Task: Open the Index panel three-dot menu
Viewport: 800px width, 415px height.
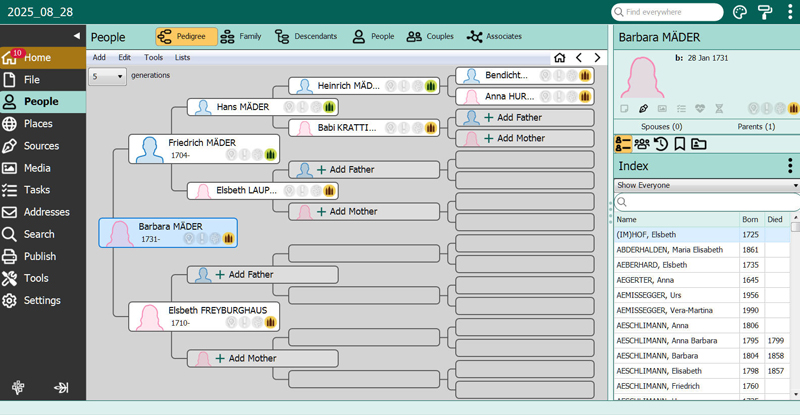Action: click(x=790, y=165)
